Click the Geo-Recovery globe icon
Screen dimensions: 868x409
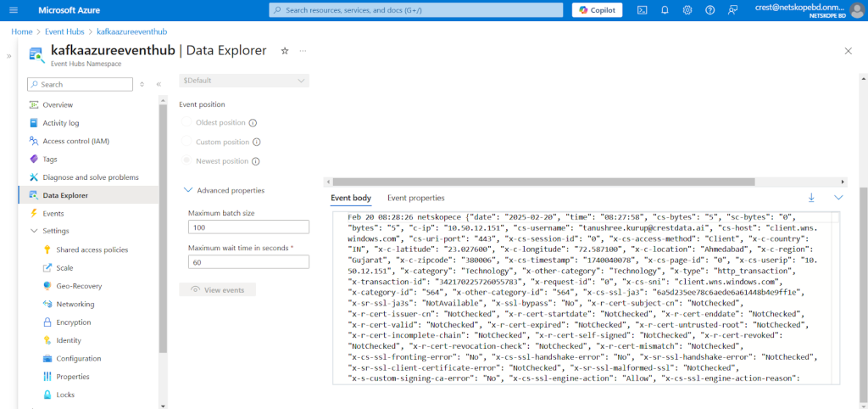(47, 286)
